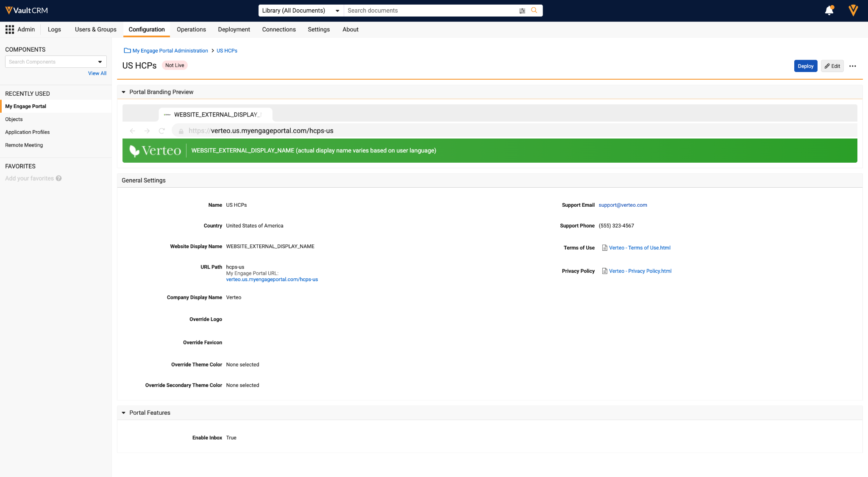Open advanced search filter sliders icon
Viewport: 868px width, 477px height.
pyautogui.click(x=522, y=11)
